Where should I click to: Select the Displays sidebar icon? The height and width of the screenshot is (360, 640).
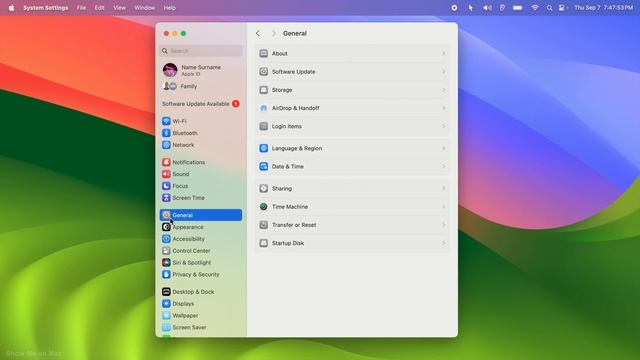(166, 304)
